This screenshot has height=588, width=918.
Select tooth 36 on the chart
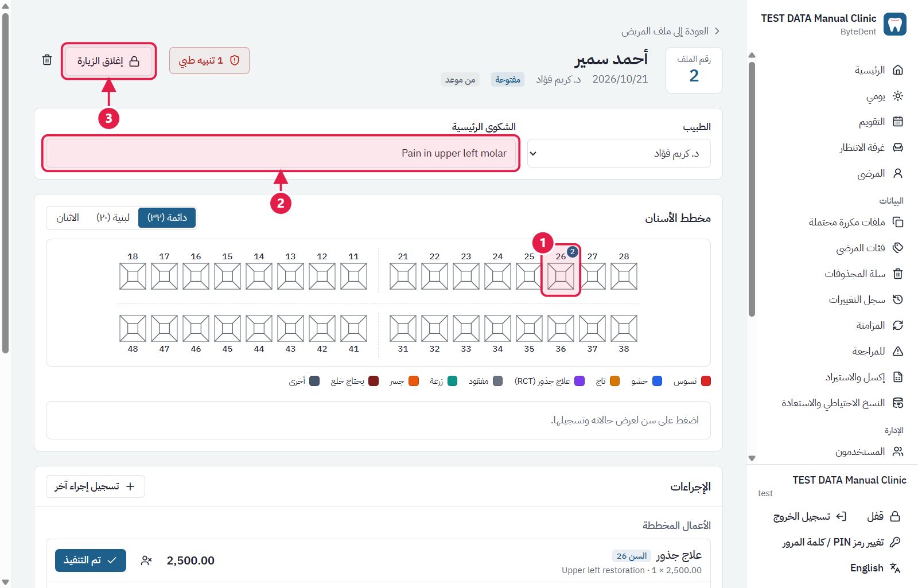(561, 328)
